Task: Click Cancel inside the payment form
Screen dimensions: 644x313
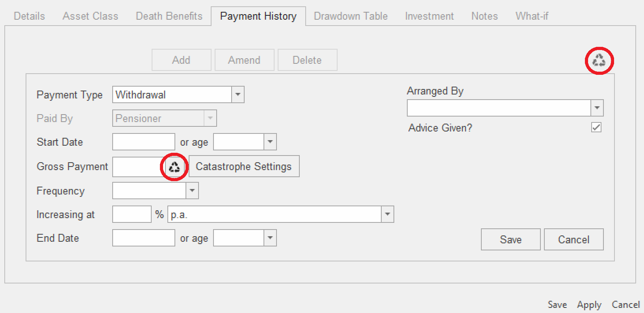Action: tap(573, 240)
